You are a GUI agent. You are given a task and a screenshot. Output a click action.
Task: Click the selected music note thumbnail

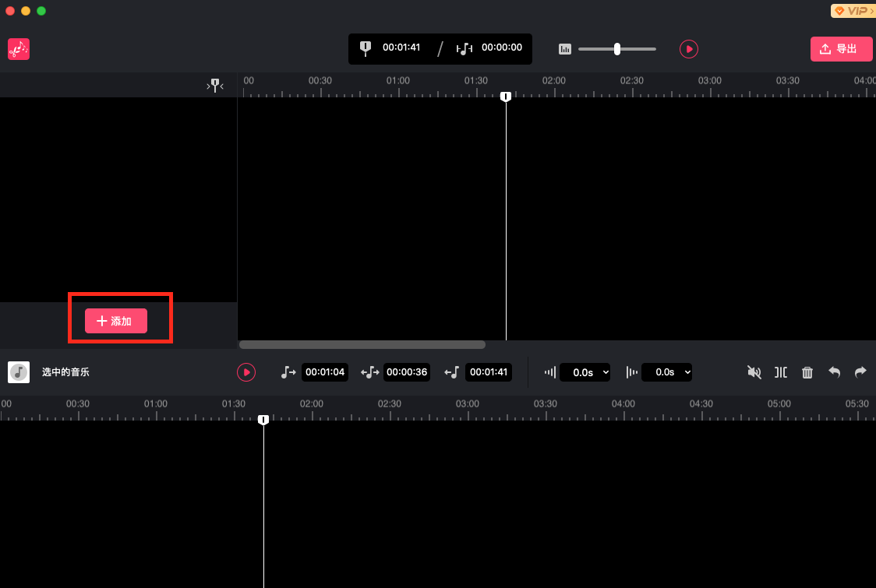tap(19, 372)
